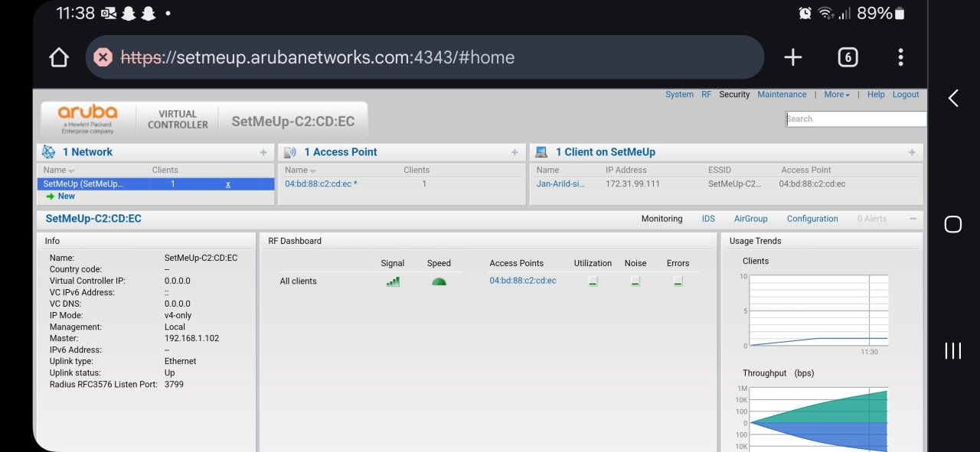980x452 pixels.
Task: Click the Throughput usage chart
Action: 819,418
